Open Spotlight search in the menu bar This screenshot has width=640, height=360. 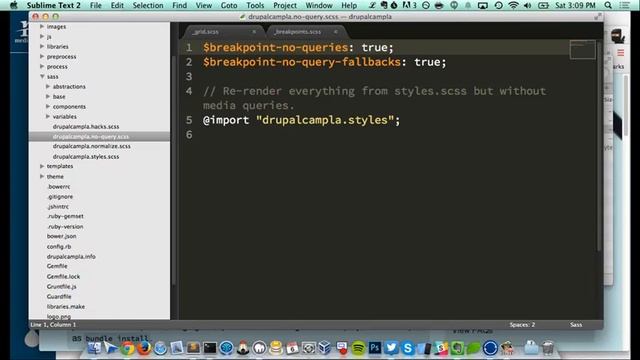point(608,5)
